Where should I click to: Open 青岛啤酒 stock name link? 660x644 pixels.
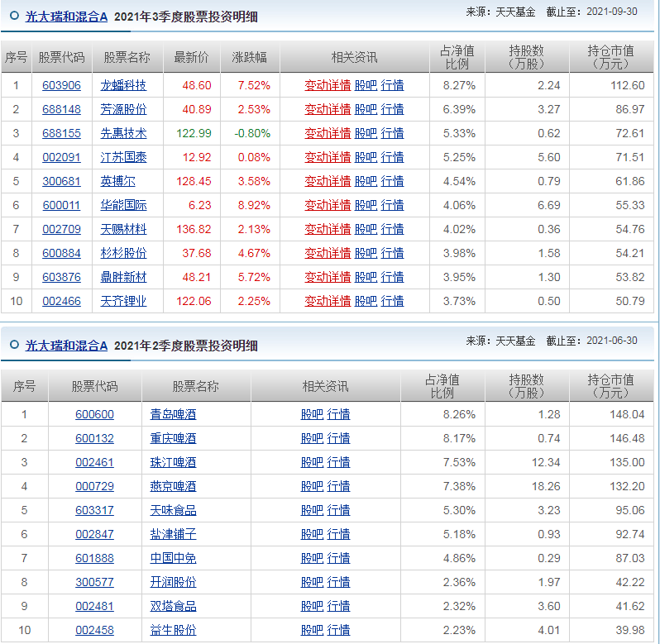(x=174, y=414)
